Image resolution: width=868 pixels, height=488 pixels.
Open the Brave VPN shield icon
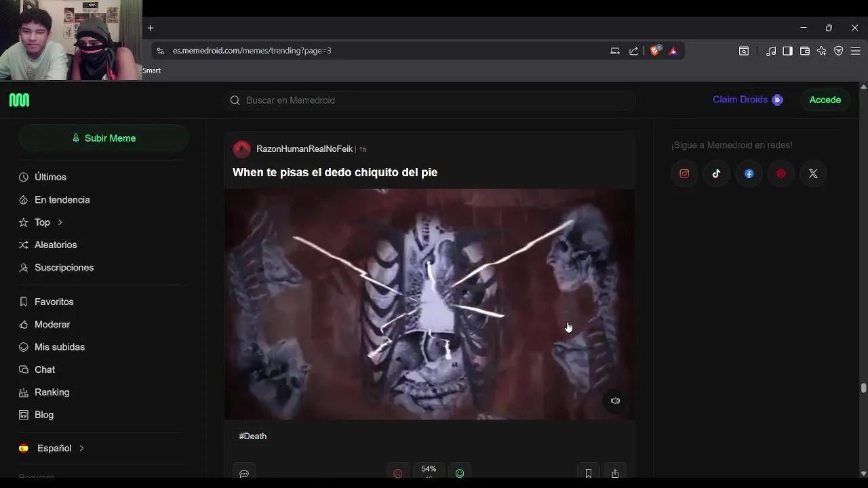[x=839, y=51]
